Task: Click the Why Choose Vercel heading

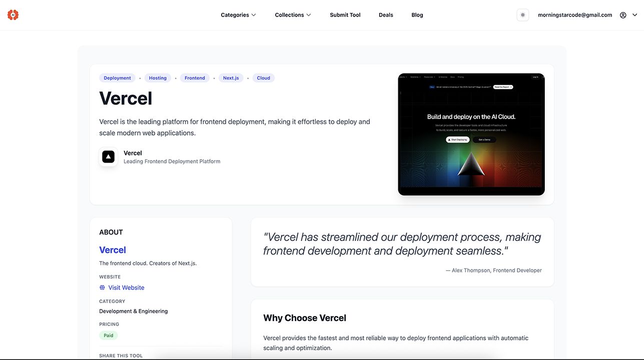Action: tap(305, 318)
